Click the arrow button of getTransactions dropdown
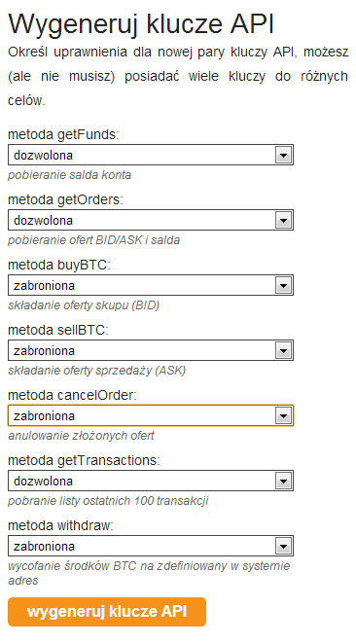Screen dimensions: 356x644 283,482
